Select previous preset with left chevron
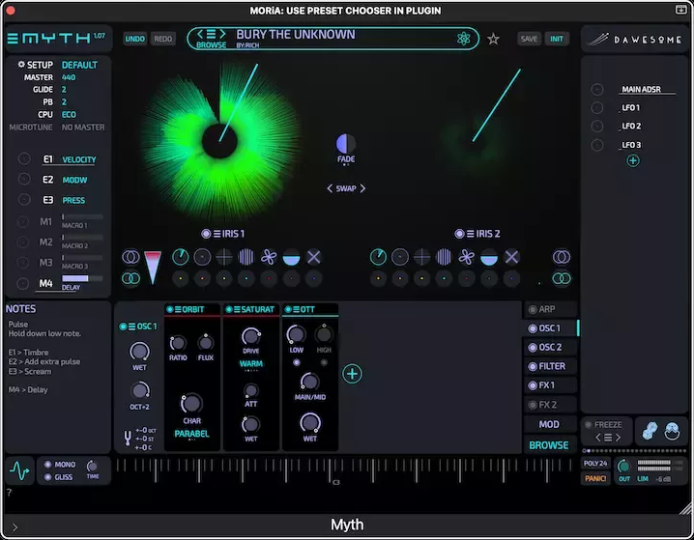Screen dimensions: 694x540 click(x=200, y=34)
